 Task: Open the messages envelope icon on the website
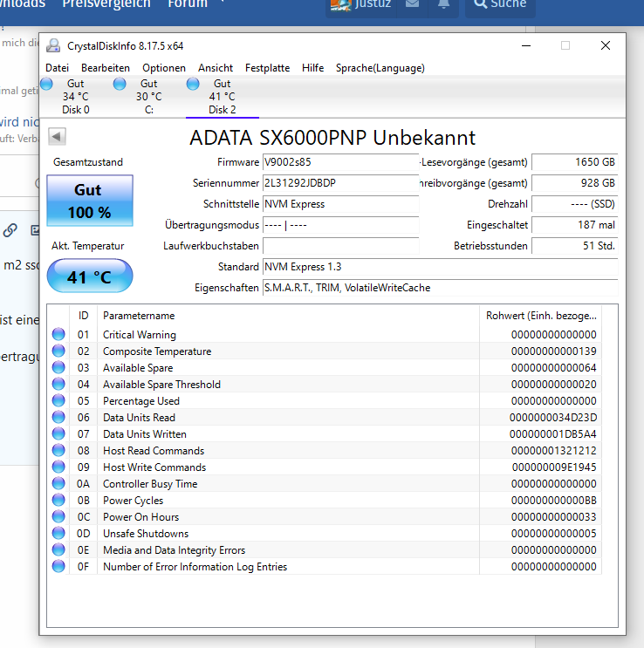tap(412, 4)
